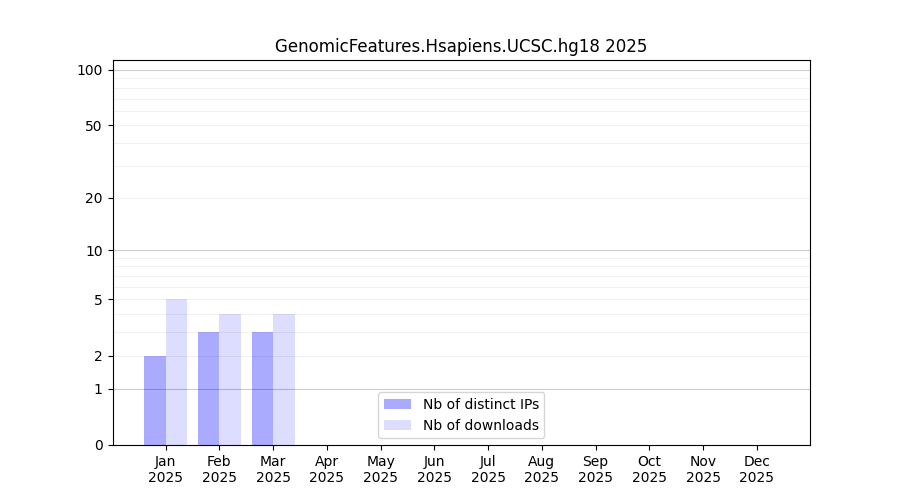Select the Feb 2025 downloads bar
This screenshot has height=500, width=900.
pos(230,380)
